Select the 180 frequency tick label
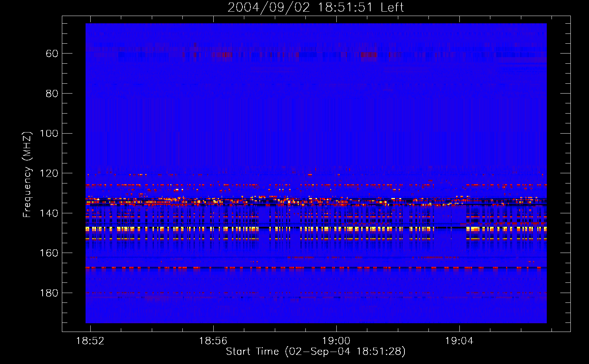 (49, 293)
